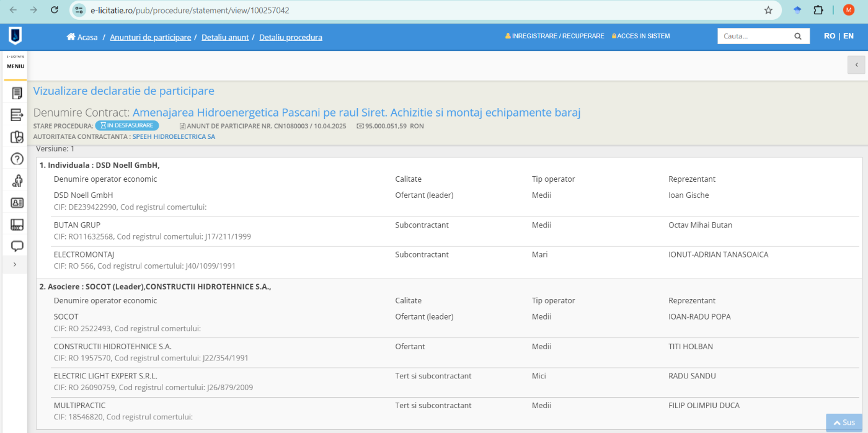The image size is (868, 433).
Task: Open the browser profile avatar M
Action: click(x=849, y=10)
